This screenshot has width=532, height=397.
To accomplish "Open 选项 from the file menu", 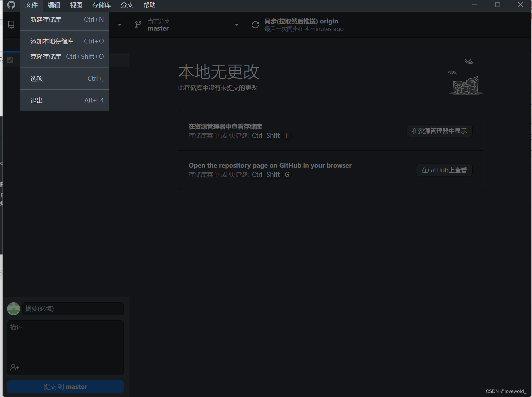I will click(64, 79).
